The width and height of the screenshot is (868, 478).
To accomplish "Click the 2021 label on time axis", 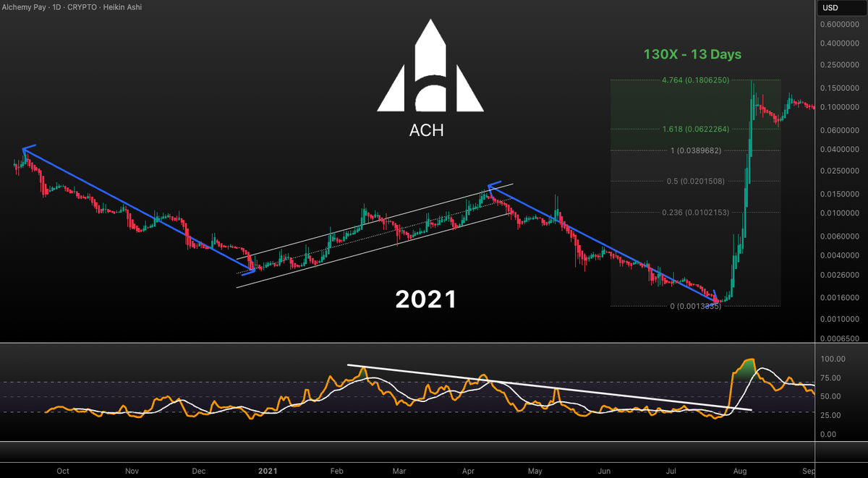I will (x=268, y=471).
